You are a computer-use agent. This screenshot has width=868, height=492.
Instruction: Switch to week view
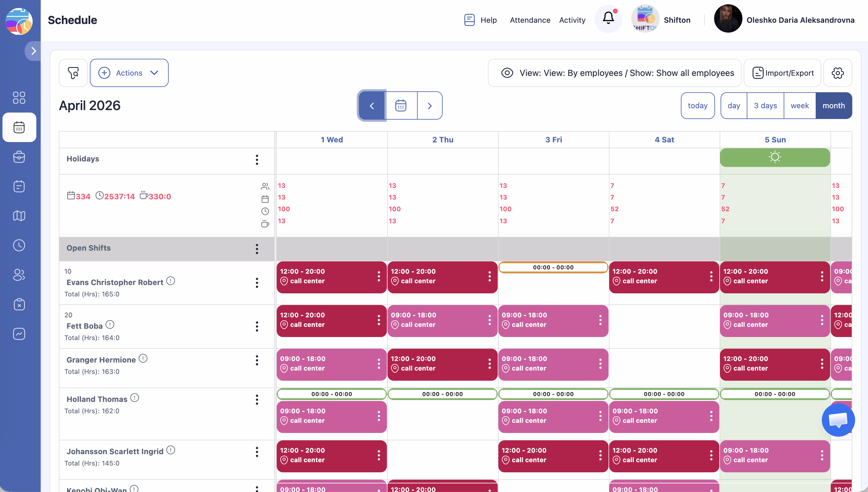coord(799,106)
